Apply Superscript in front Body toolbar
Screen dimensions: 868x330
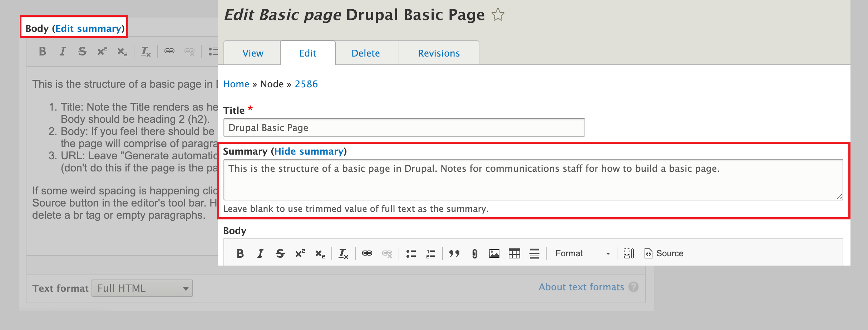[x=300, y=253]
